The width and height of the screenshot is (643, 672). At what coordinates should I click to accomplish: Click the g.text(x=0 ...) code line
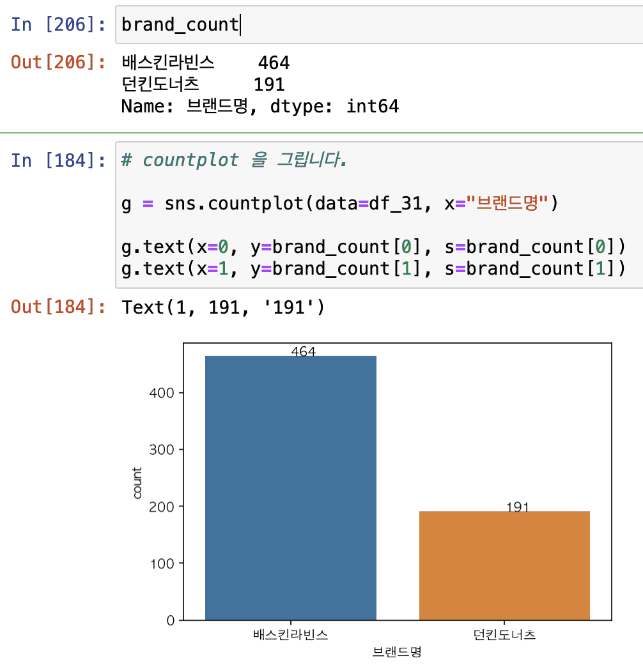374,247
